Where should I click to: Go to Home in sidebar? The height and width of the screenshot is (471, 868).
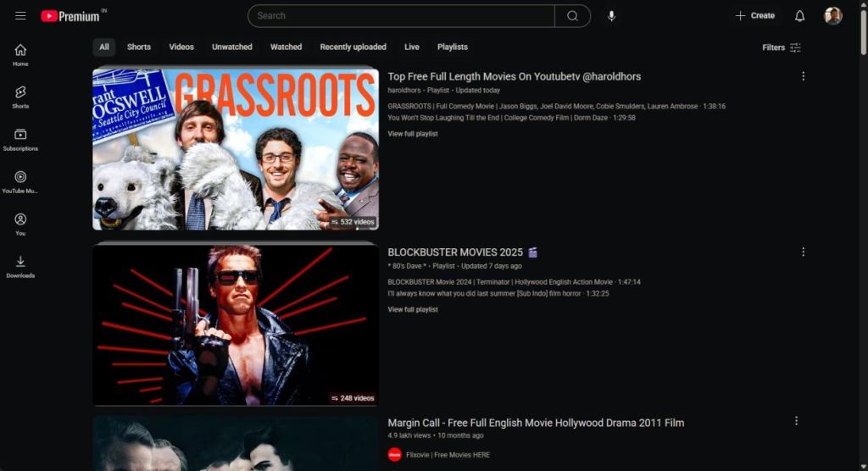click(20, 55)
